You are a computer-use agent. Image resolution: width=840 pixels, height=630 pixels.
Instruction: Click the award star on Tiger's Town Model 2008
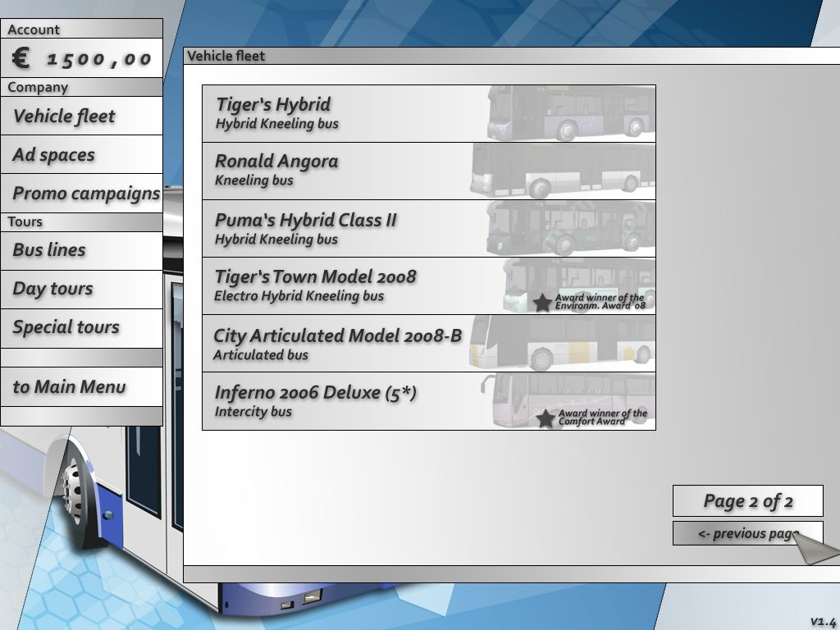pyautogui.click(x=541, y=302)
